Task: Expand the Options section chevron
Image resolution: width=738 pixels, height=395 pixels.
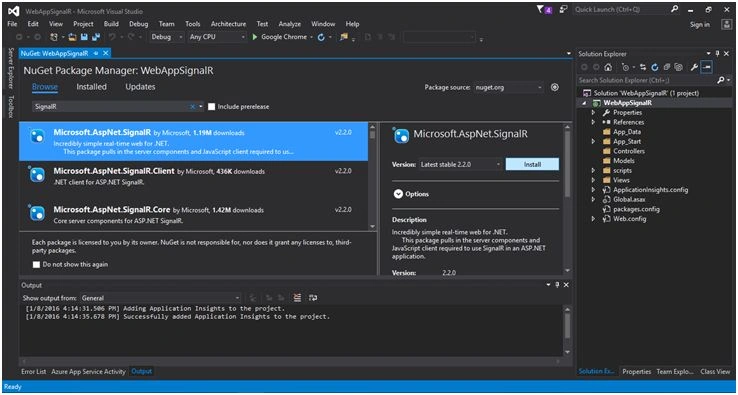Action: 398,194
